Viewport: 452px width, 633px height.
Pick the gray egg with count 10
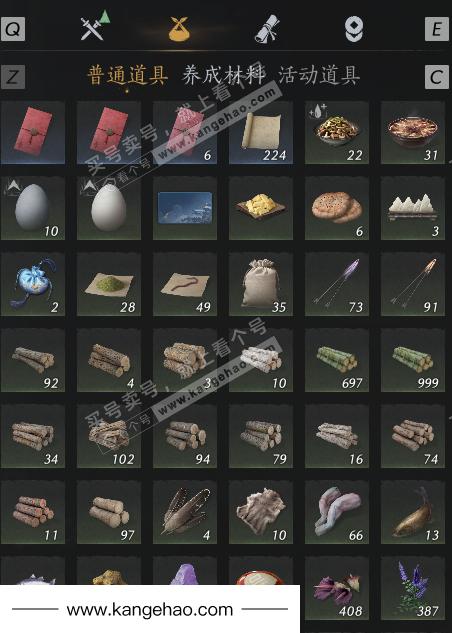tap(33, 208)
